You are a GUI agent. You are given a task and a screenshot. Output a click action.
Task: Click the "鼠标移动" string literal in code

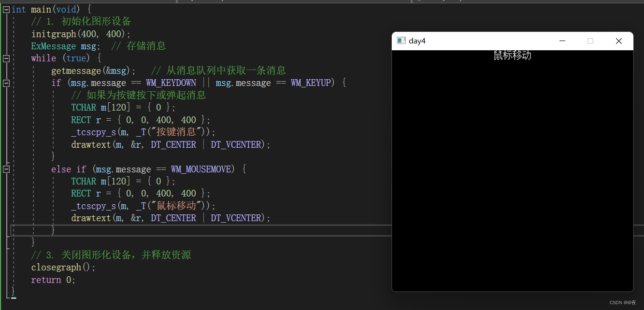tap(176, 206)
